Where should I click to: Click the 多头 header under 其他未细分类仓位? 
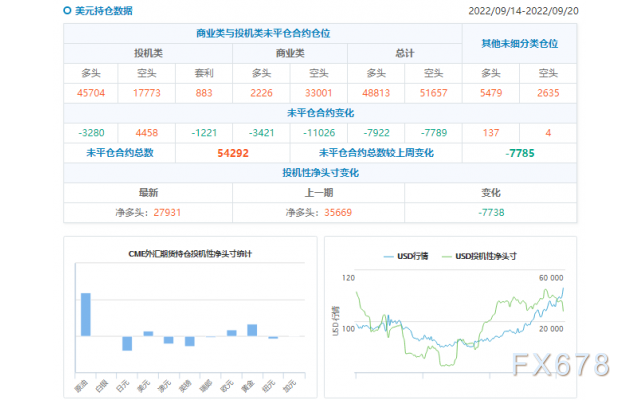[x=491, y=73]
